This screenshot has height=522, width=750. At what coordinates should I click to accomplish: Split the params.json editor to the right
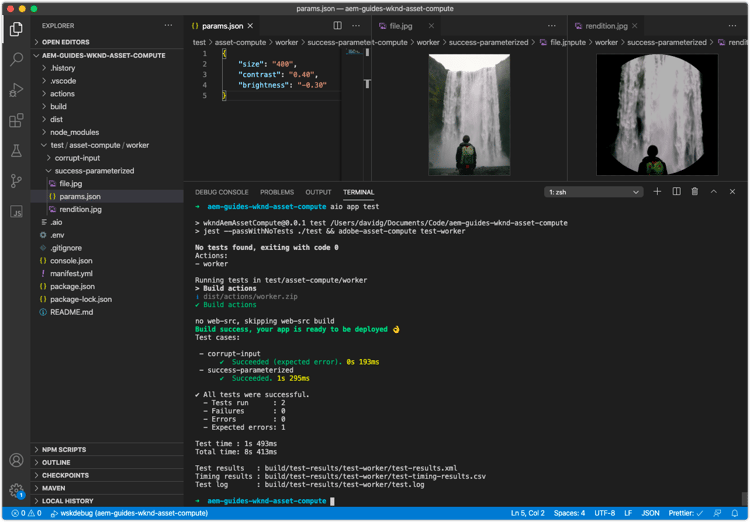point(337,26)
